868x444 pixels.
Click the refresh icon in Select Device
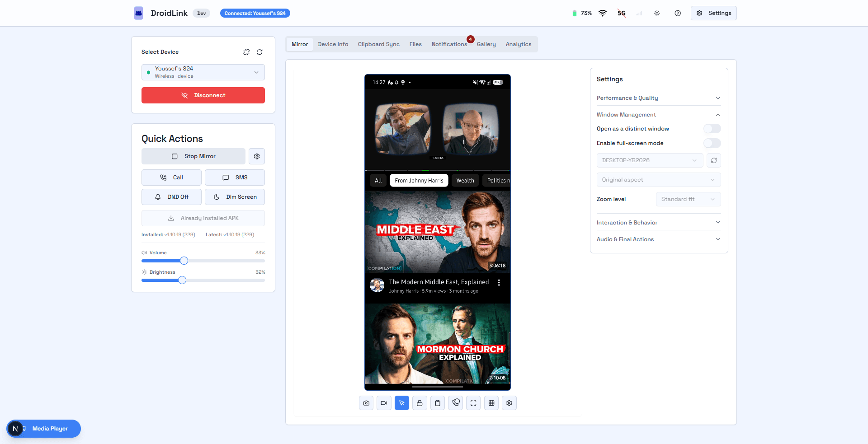(x=259, y=52)
